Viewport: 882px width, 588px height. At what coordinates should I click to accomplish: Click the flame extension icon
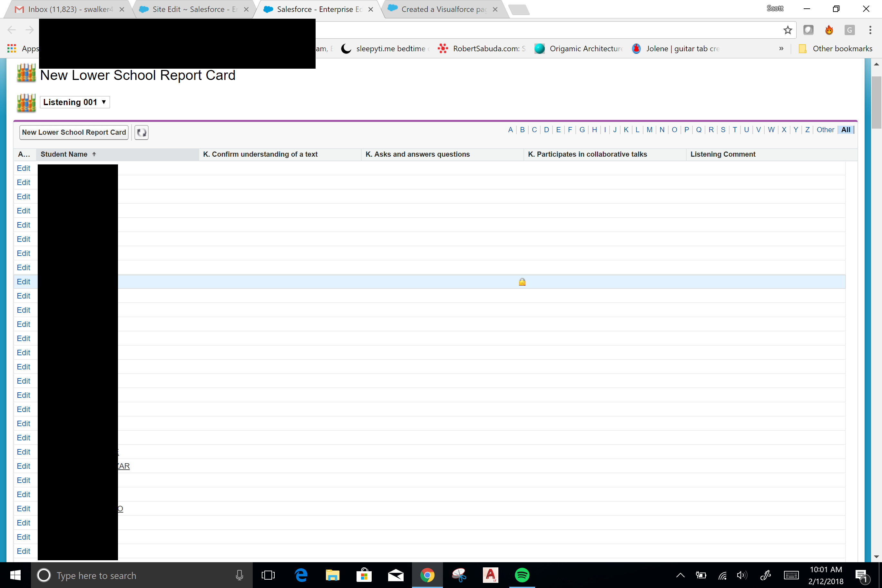829,30
